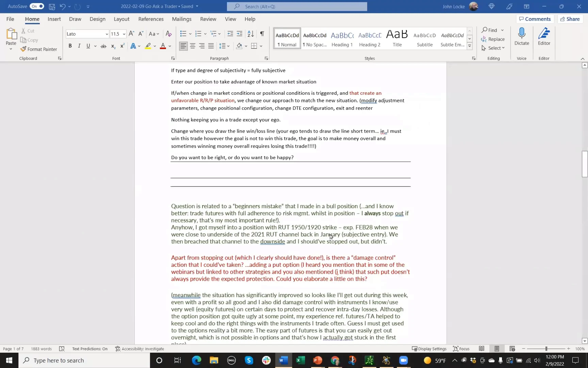Increase indent icon

[x=240, y=34]
